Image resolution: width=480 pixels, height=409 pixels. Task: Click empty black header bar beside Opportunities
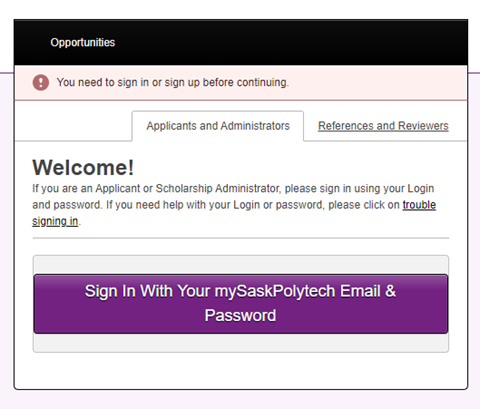pyautogui.click(x=290, y=43)
